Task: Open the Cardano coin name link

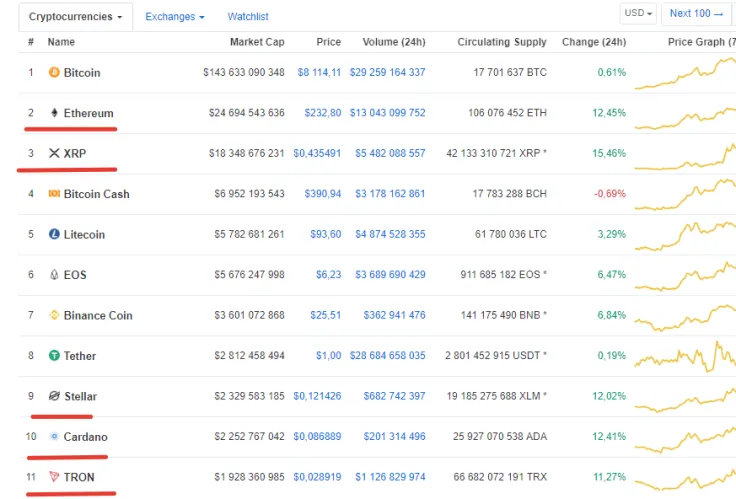Action: point(85,437)
